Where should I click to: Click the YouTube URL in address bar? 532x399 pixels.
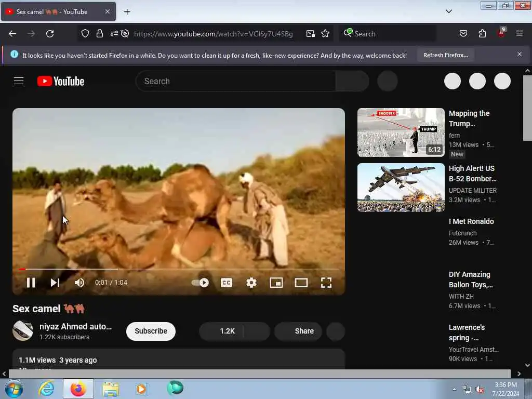(213, 34)
